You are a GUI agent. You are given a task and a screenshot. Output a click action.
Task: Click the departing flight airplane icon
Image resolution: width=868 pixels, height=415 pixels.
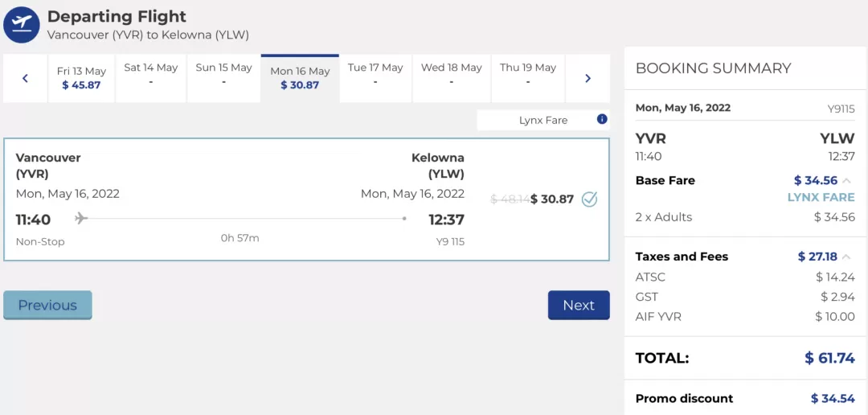[x=22, y=24]
